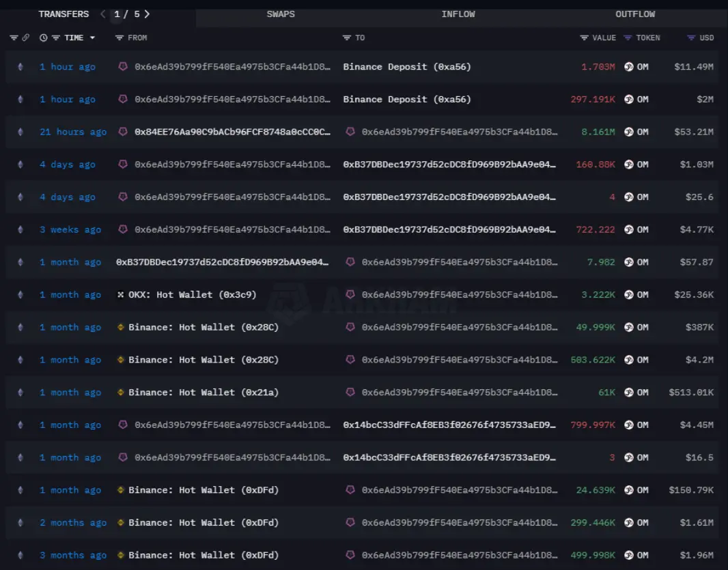
Task: Click the clock icon beside TIME
Action: pos(43,38)
